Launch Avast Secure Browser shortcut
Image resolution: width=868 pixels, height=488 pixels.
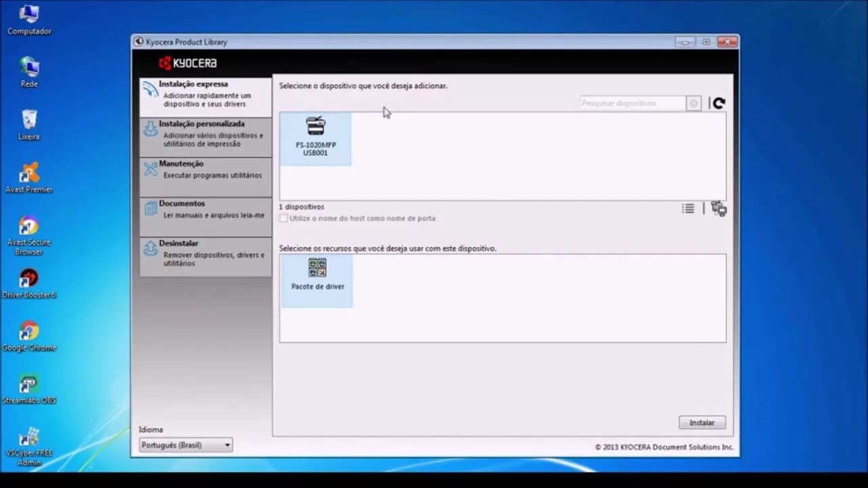(29, 236)
